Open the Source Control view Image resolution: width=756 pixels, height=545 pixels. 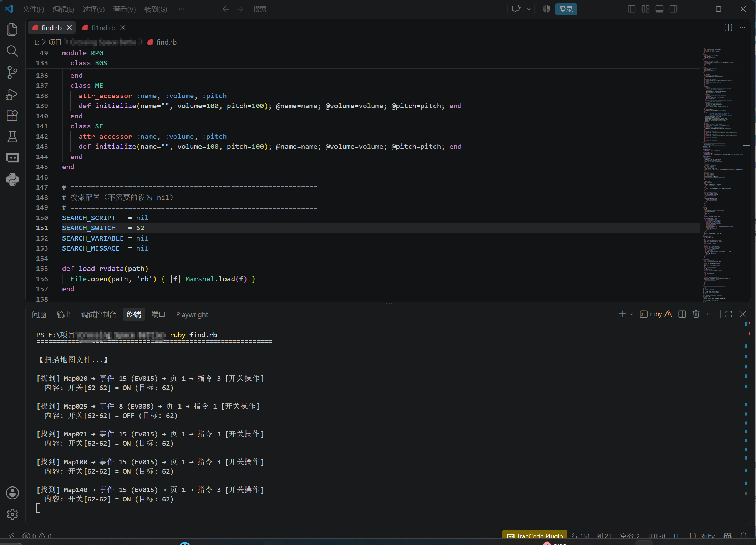[x=12, y=72]
